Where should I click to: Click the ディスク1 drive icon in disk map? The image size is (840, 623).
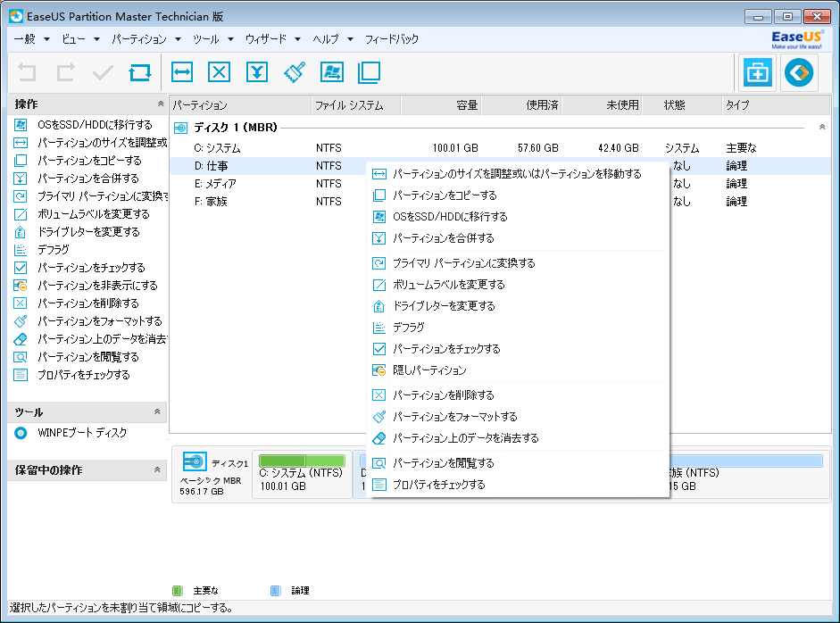(195, 461)
